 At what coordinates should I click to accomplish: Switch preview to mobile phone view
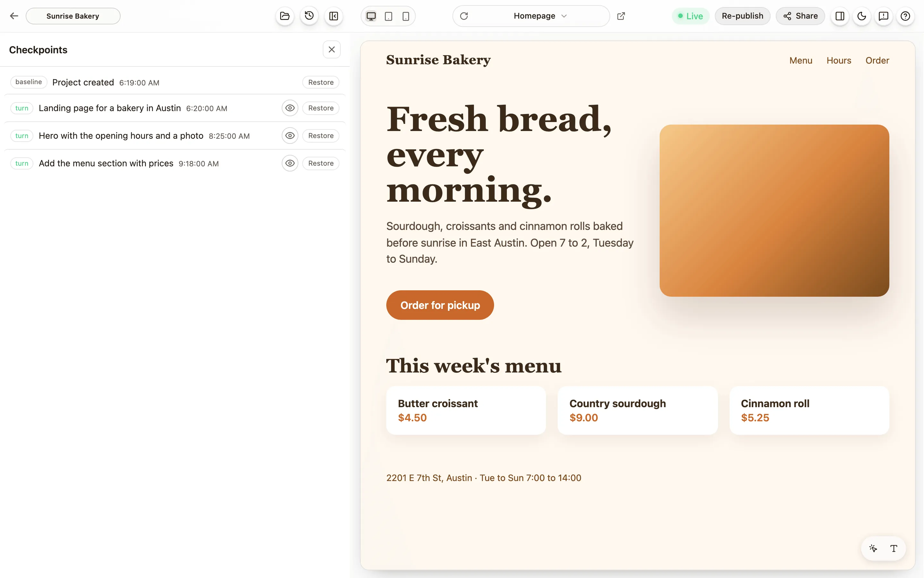coord(406,16)
